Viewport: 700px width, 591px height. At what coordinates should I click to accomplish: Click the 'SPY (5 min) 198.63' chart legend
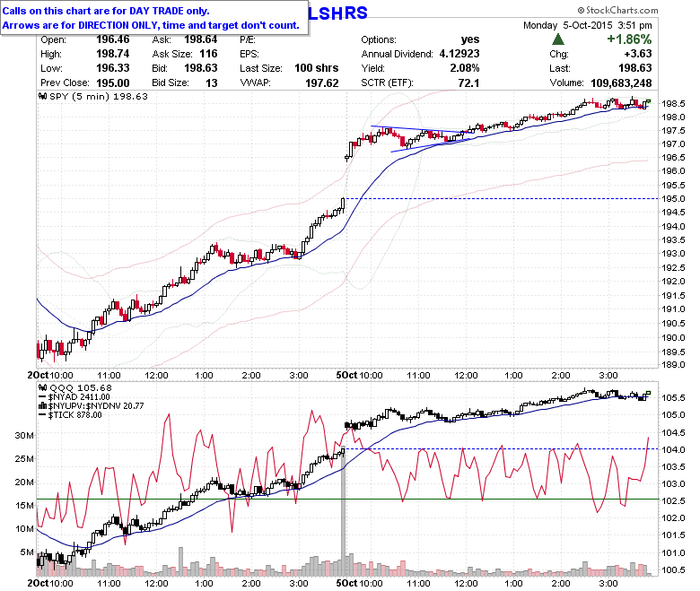point(99,96)
